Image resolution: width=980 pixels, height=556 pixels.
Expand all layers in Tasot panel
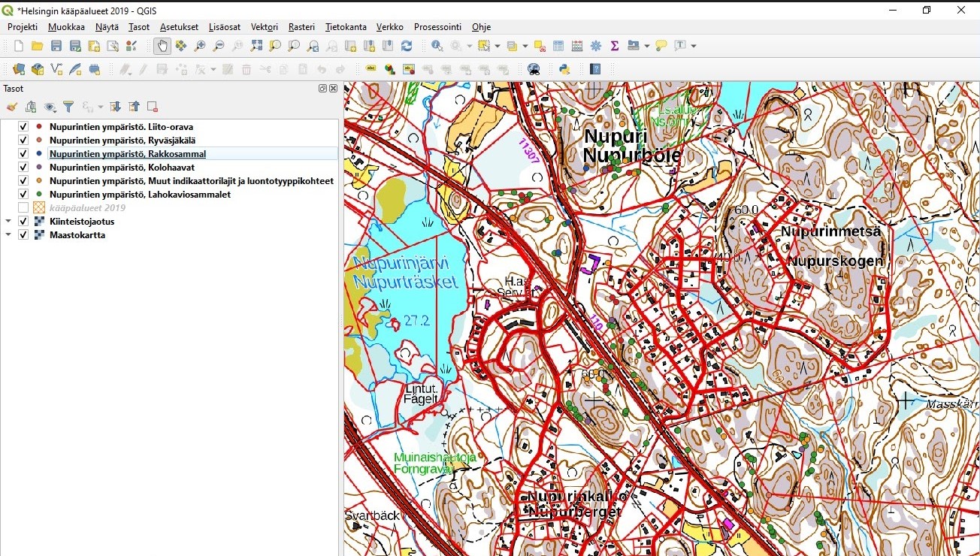(115, 107)
